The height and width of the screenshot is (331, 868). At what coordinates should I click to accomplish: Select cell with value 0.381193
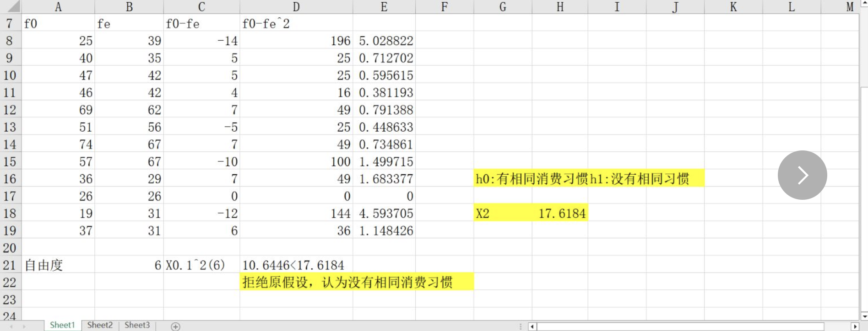click(384, 92)
